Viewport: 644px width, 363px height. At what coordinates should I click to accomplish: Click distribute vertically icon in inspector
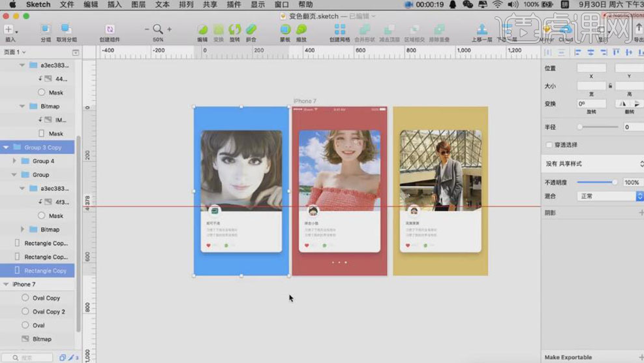pos(561,52)
